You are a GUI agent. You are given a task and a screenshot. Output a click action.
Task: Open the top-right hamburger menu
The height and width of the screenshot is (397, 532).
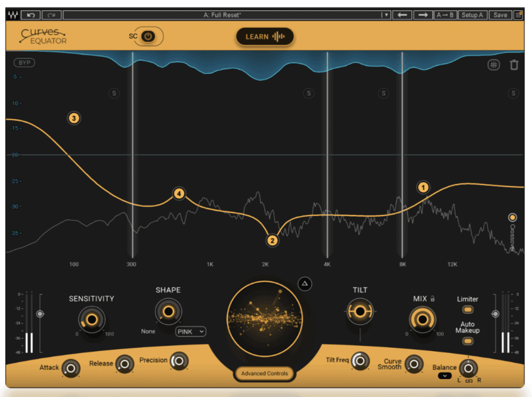pos(518,15)
